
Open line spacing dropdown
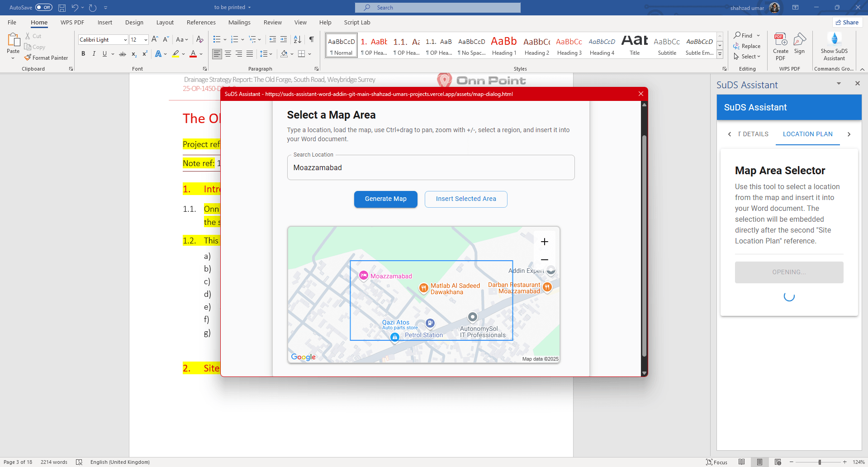point(266,54)
